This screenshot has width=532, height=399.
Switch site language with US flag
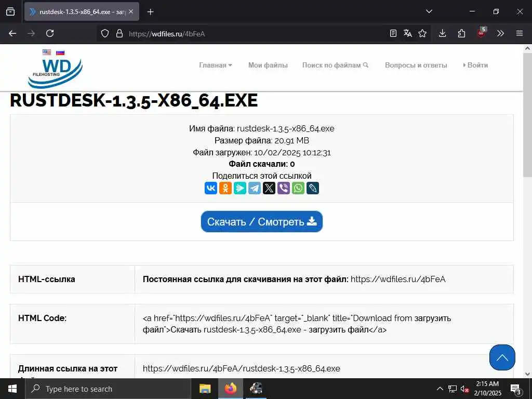(x=47, y=52)
